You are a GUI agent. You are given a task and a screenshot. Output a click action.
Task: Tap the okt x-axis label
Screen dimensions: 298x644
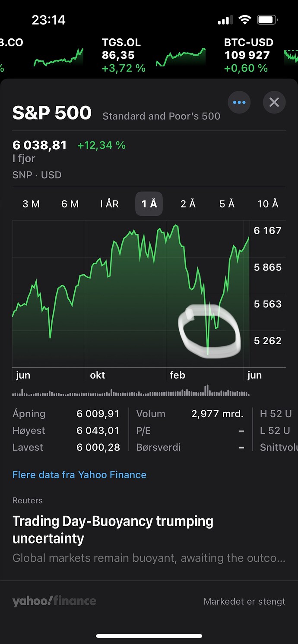pos(98,375)
